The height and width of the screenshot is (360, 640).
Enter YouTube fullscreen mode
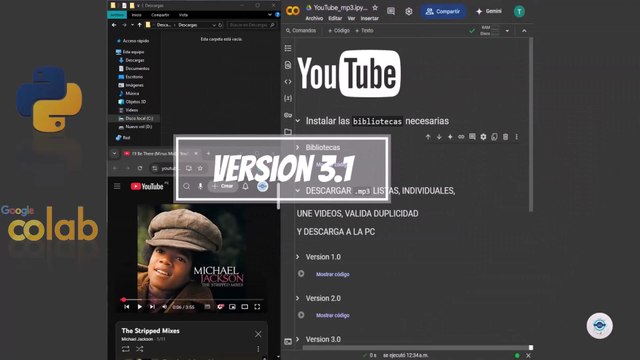pyautogui.click(x=257, y=307)
